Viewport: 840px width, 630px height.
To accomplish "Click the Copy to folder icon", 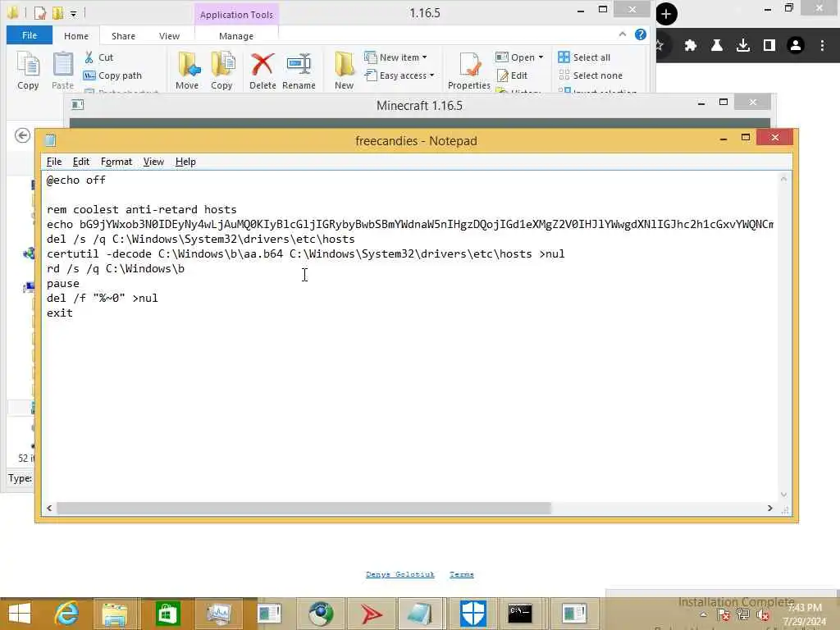I will [221, 71].
